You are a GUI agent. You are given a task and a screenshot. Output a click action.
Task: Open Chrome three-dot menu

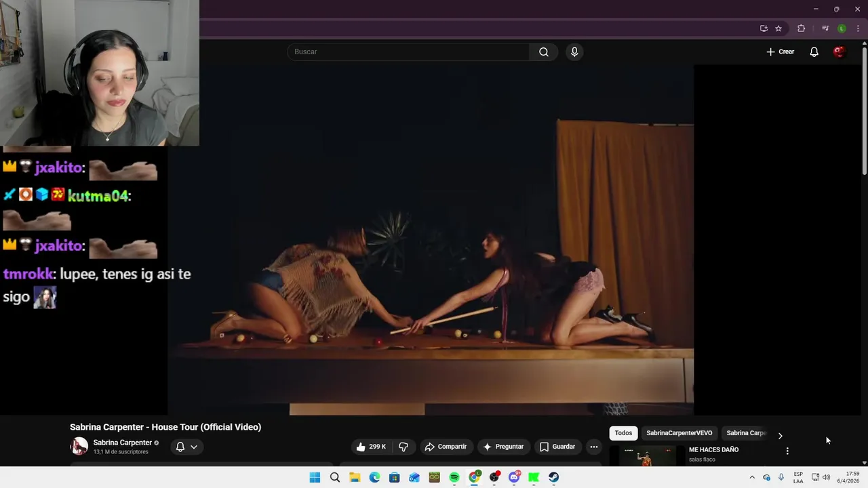click(x=858, y=28)
